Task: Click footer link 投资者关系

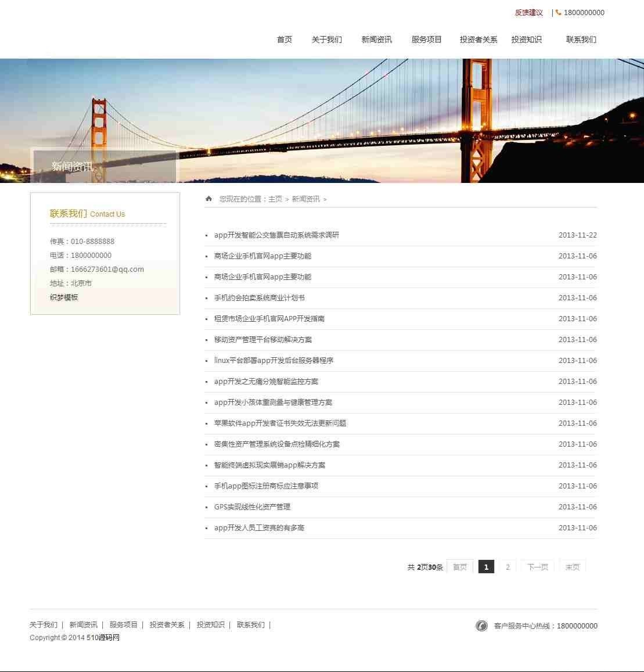Action: (x=167, y=625)
